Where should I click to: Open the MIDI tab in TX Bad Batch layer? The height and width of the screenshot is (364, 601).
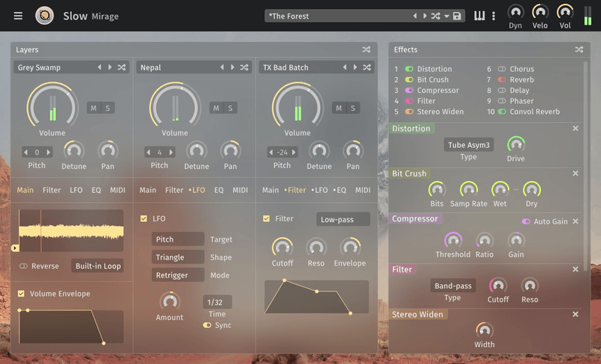coord(363,190)
